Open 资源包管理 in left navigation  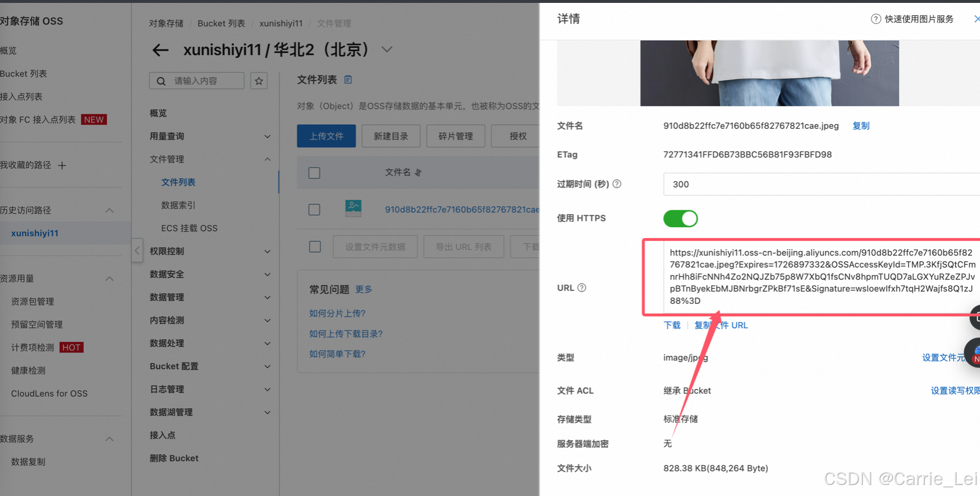click(x=33, y=301)
